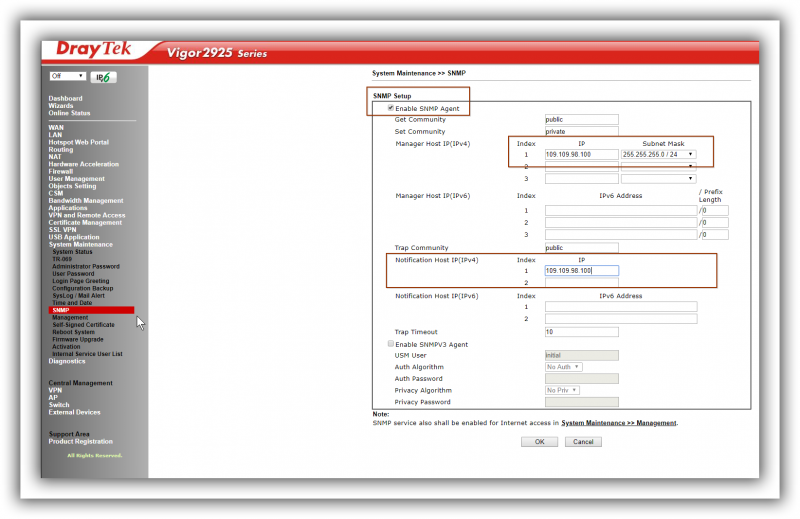Go to Firewall in the sidebar
800x519 pixels.
click(x=61, y=171)
